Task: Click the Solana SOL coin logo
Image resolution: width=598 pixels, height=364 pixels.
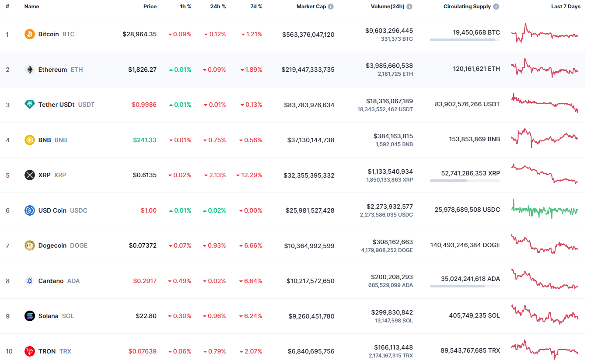Action: [29, 316]
